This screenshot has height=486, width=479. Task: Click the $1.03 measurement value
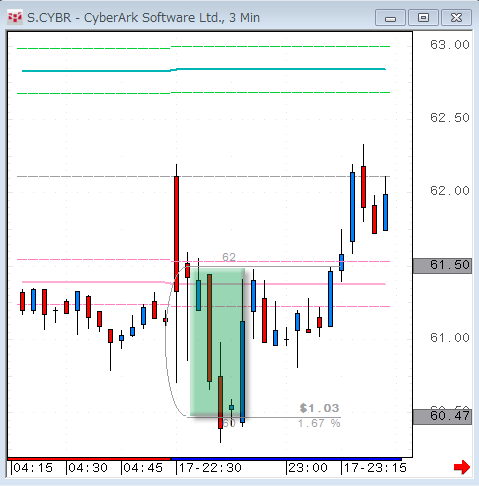click(319, 408)
